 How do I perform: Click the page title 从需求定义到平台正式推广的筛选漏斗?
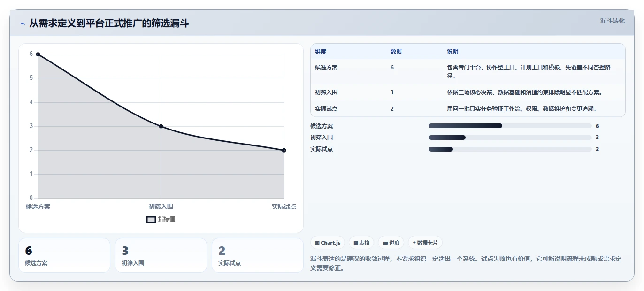tap(109, 23)
